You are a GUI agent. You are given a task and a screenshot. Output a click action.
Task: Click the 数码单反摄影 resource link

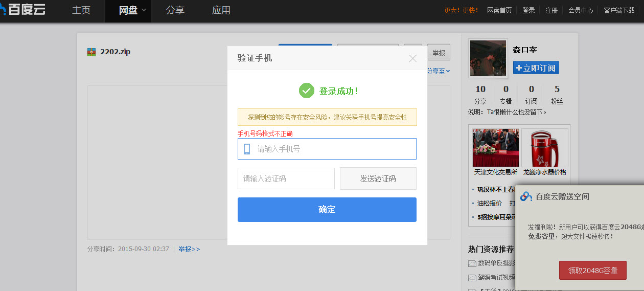tap(496, 263)
